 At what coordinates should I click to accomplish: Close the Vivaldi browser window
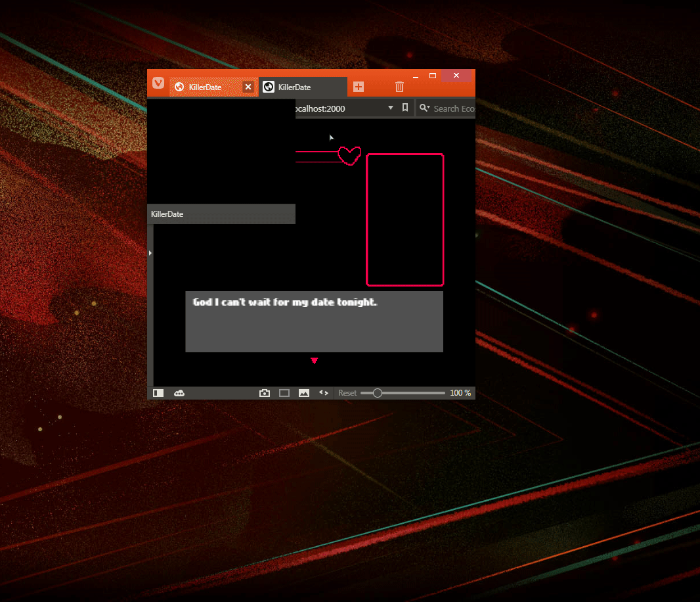(x=456, y=76)
